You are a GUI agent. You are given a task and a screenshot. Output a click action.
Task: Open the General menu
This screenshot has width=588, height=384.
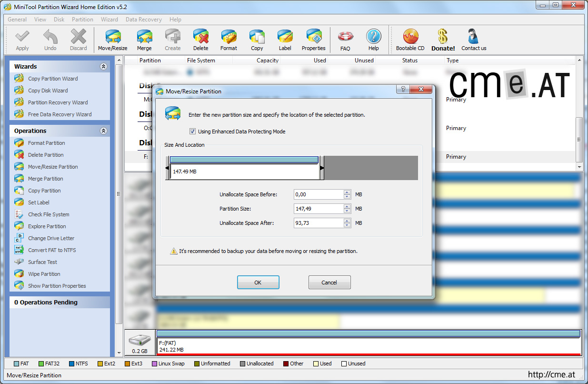(17, 20)
